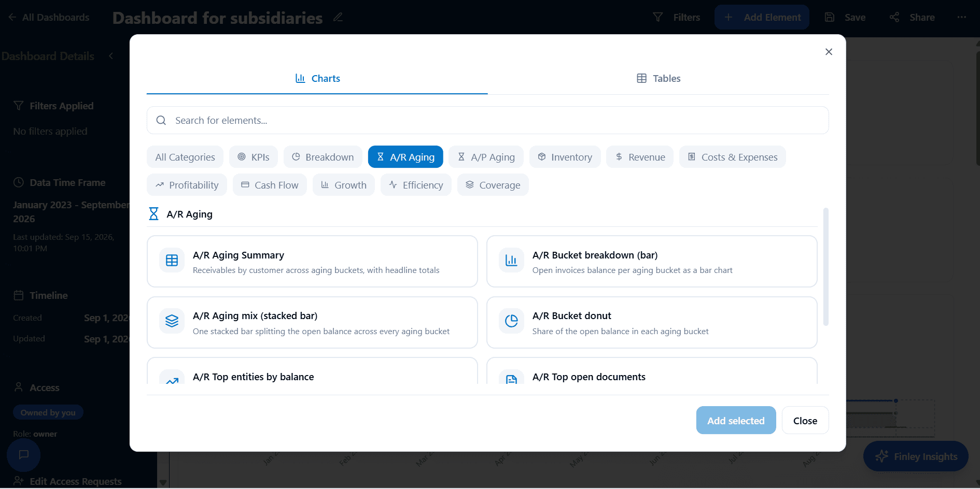Select the Breakdown category chip

click(323, 157)
